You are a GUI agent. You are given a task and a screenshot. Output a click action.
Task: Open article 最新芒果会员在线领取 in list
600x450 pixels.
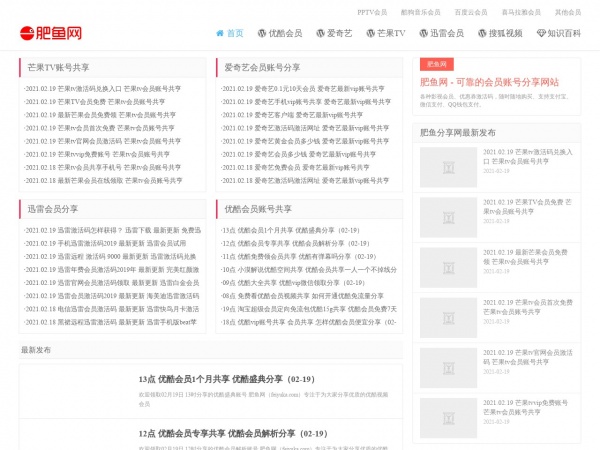tap(103, 180)
